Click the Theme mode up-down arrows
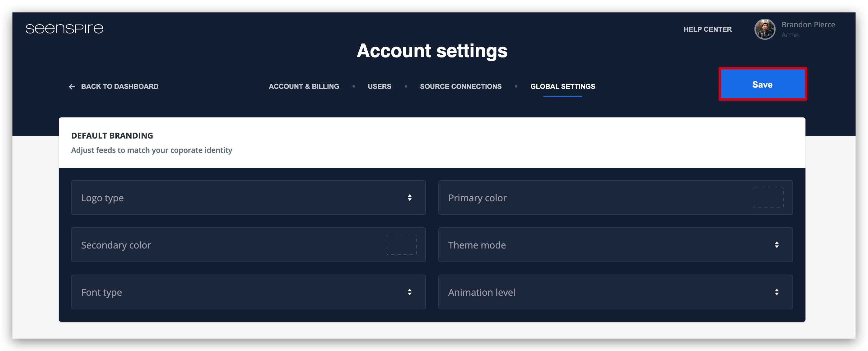 tap(776, 245)
